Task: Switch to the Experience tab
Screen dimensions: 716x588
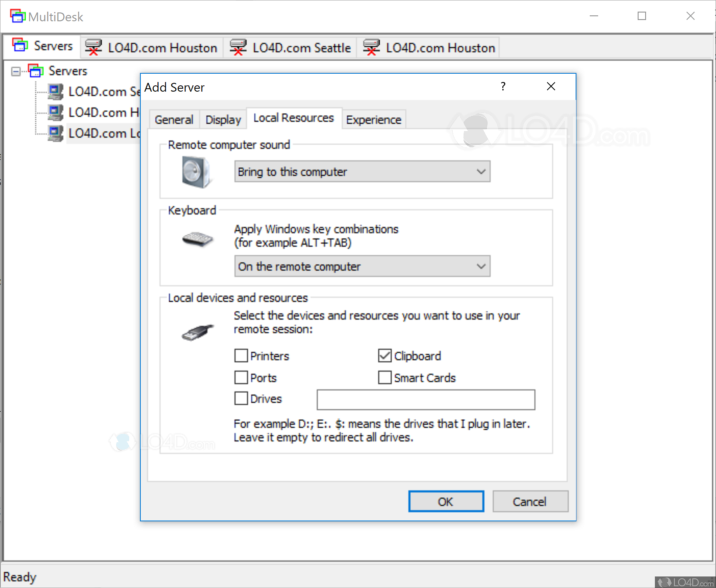Action: click(373, 119)
